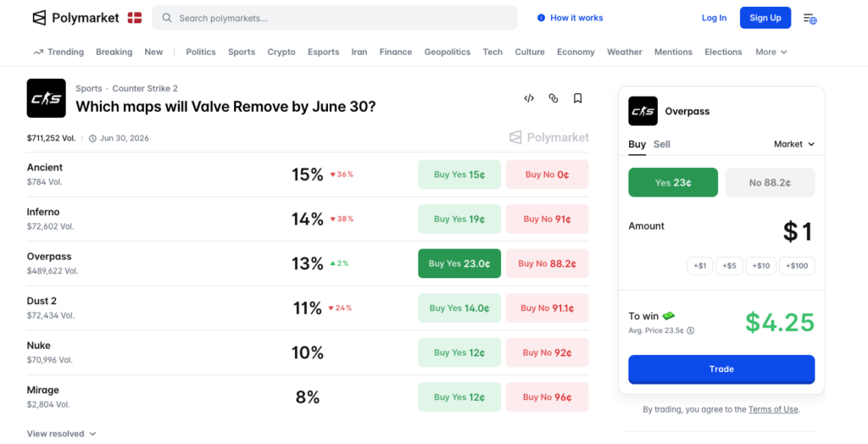Viewport: 868px width, 444px height.
Task: Open the Politics category
Action: [x=201, y=52]
